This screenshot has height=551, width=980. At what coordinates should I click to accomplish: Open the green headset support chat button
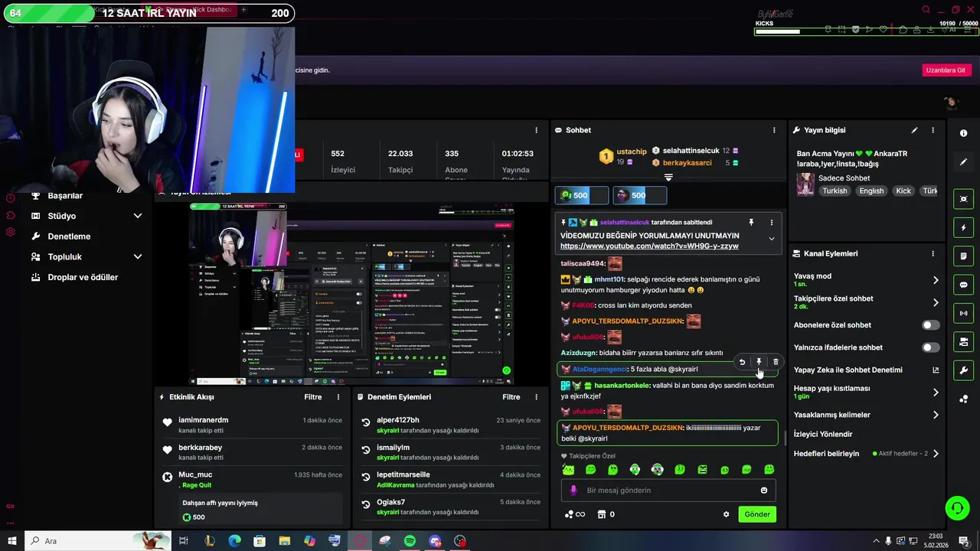click(x=956, y=507)
